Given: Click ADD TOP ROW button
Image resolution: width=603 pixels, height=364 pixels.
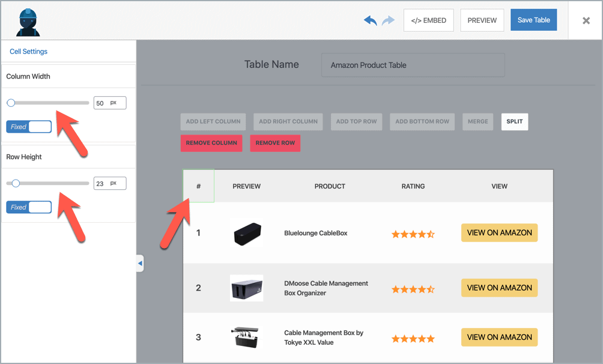Looking at the screenshot, I should pos(357,121).
